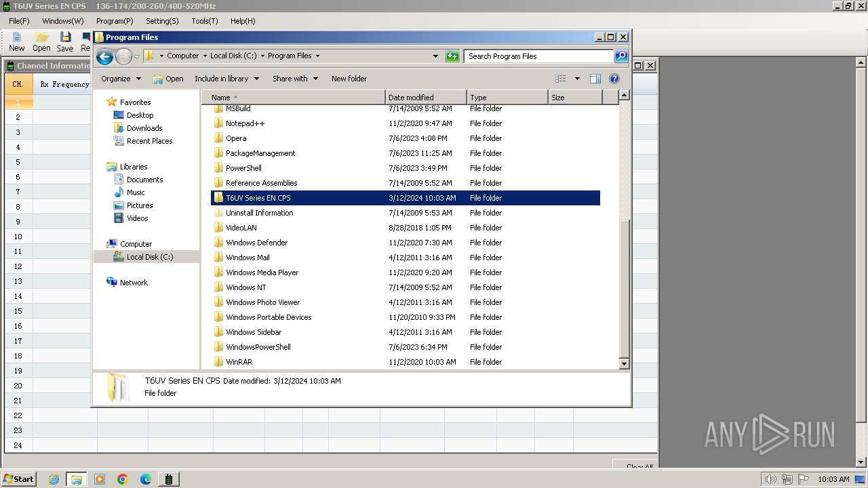Select Music under Libraries
The height and width of the screenshot is (488, 868).
click(x=136, y=192)
